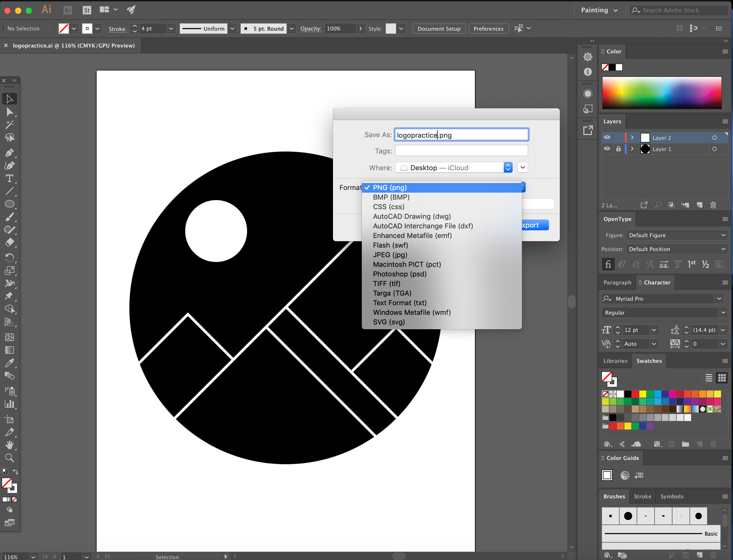Click the Save As filename field
This screenshot has height=560, width=733.
(461, 135)
